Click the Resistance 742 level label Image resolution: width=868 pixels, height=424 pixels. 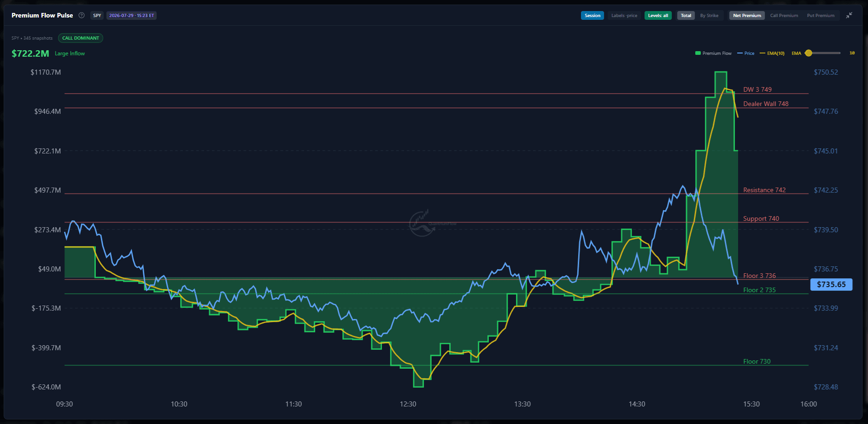[764, 190]
